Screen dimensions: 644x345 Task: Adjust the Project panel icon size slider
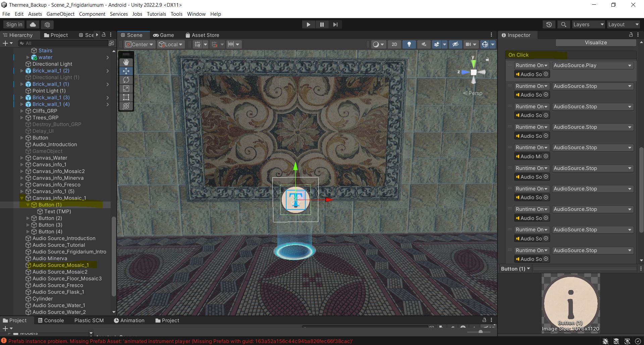pos(480,332)
